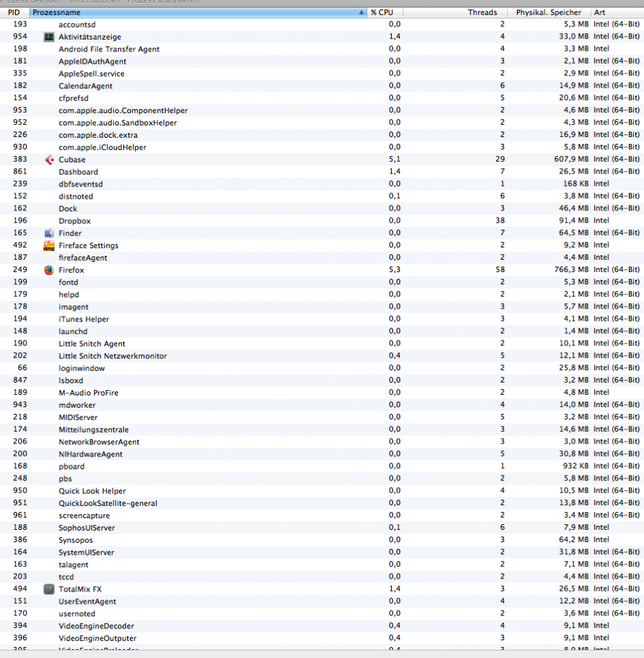Image resolution: width=644 pixels, height=658 pixels.
Task: Select the MIDIServer process
Action: click(78, 417)
